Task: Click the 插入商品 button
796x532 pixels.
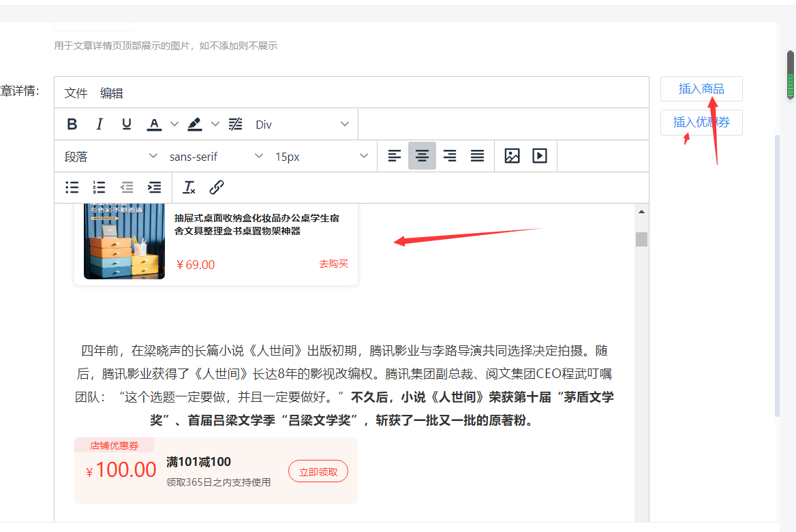Action: (x=701, y=89)
